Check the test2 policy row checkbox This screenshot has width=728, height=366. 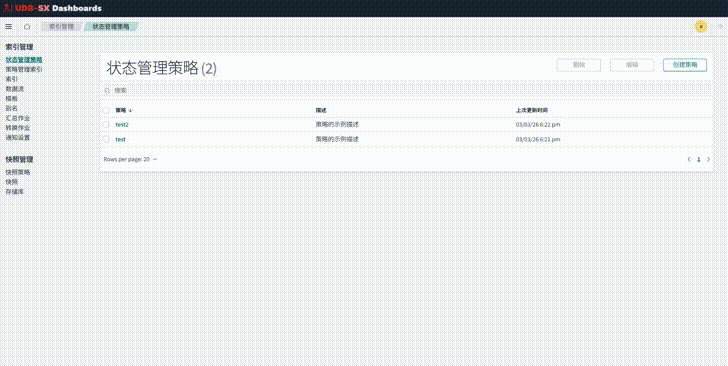[x=106, y=124]
